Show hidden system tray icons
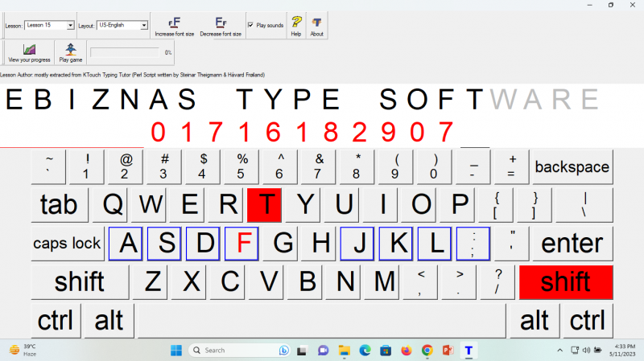644x361 pixels. click(559, 351)
